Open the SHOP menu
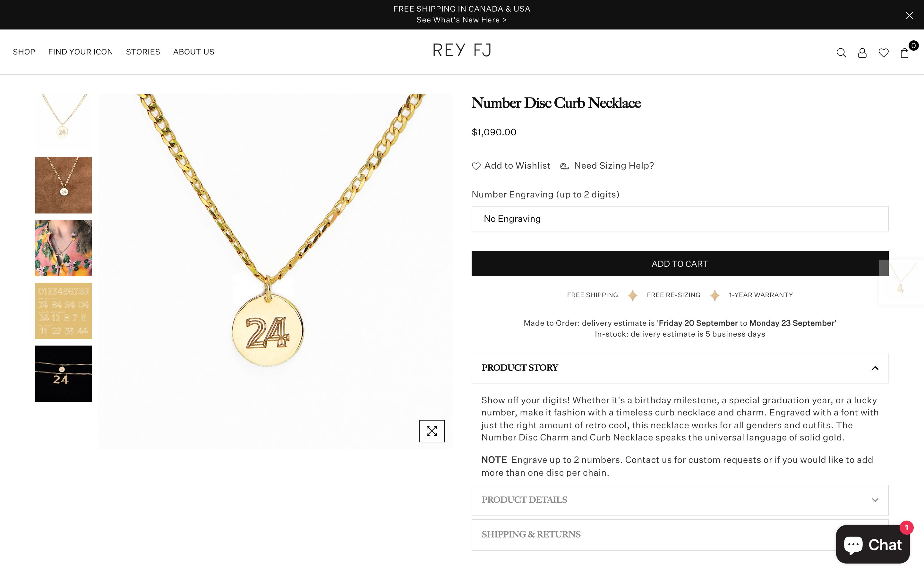This screenshot has height=577, width=924. tap(24, 52)
